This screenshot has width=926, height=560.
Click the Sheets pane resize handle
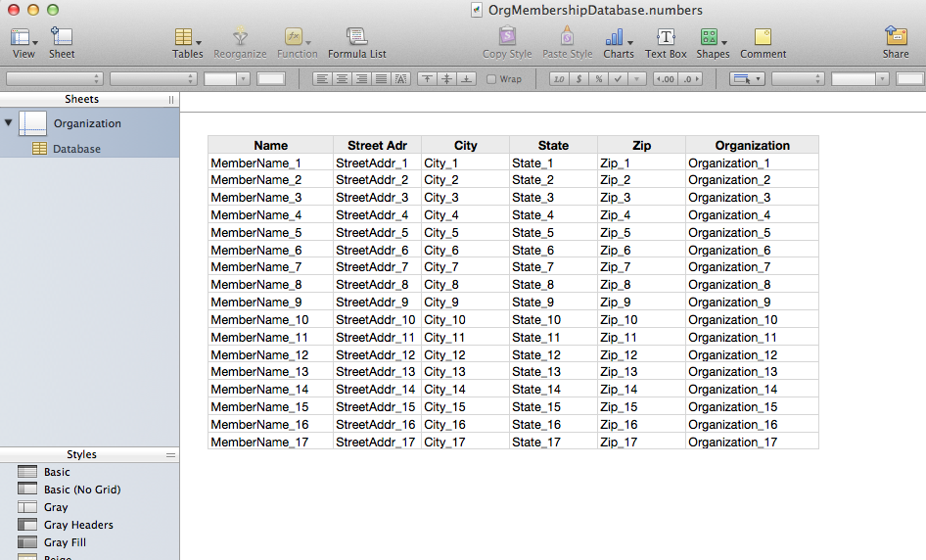pyautogui.click(x=171, y=99)
